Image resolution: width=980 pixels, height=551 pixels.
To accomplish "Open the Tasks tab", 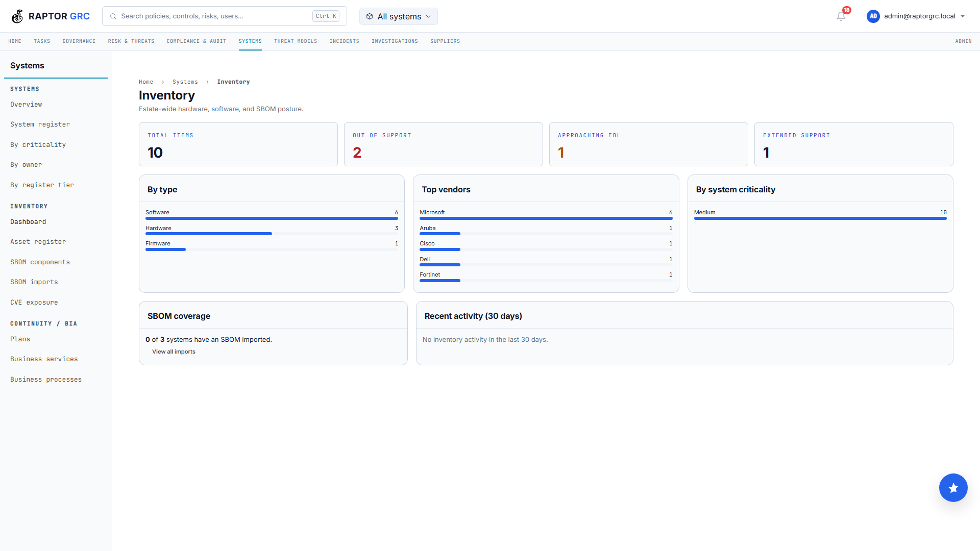I will (42, 41).
